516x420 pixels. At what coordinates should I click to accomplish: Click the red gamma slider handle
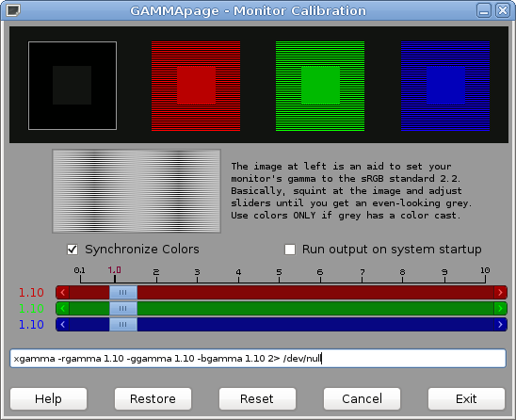coord(123,292)
